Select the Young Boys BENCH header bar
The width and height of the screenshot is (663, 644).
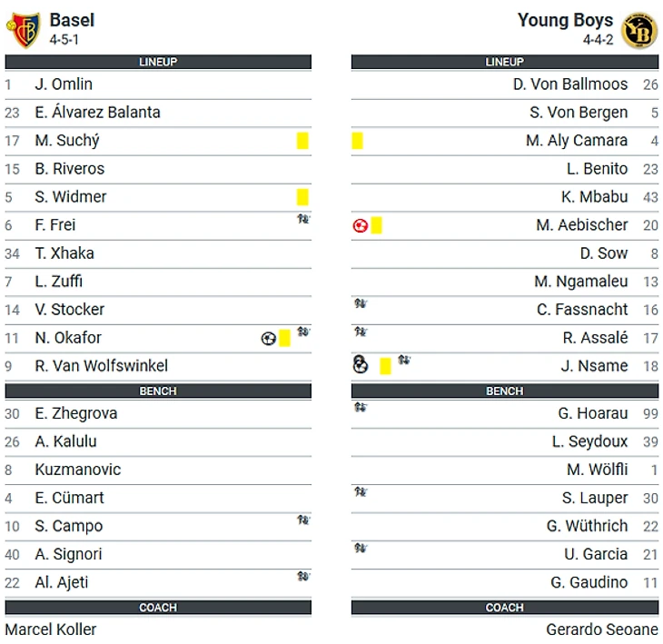click(504, 391)
